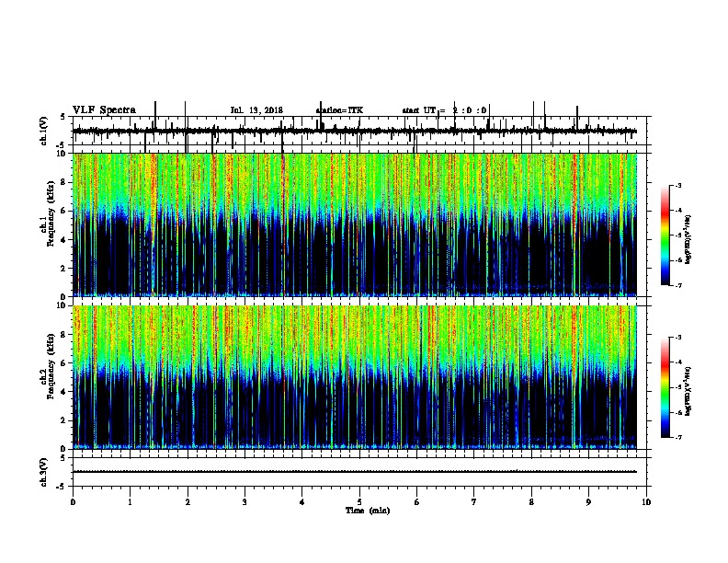Click the "VLF Spectra" title text

pos(104,110)
